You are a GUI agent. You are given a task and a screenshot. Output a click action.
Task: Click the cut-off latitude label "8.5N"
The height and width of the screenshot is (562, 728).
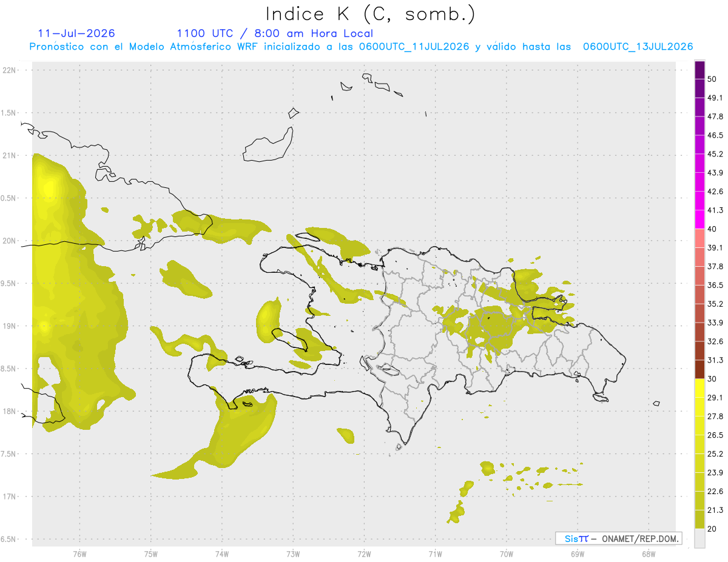click(x=9, y=369)
